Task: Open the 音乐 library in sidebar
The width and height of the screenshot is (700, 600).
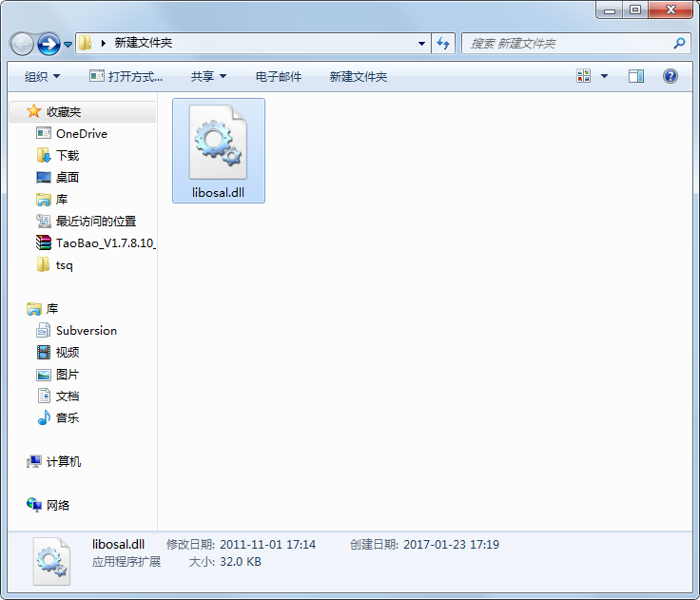Action: (68, 418)
